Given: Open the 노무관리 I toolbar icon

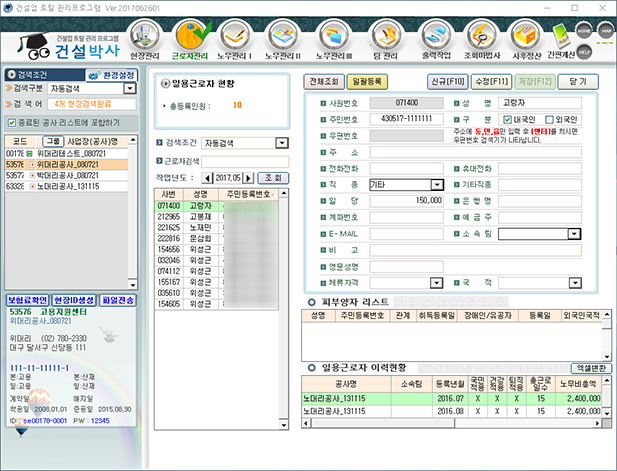Looking at the screenshot, I should pyautogui.click(x=235, y=40).
